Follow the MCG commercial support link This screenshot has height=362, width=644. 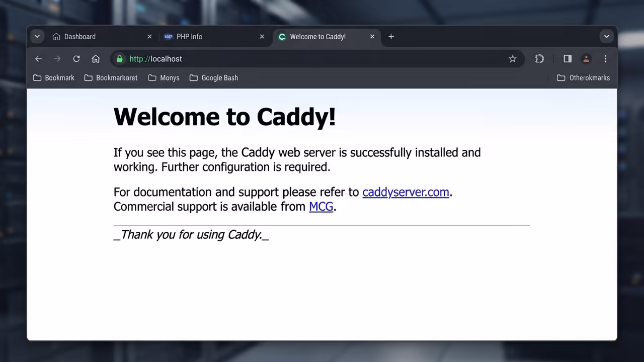click(x=321, y=207)
